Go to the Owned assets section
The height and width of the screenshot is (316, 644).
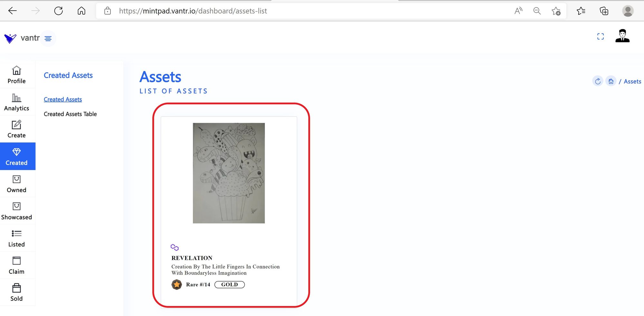17,184
